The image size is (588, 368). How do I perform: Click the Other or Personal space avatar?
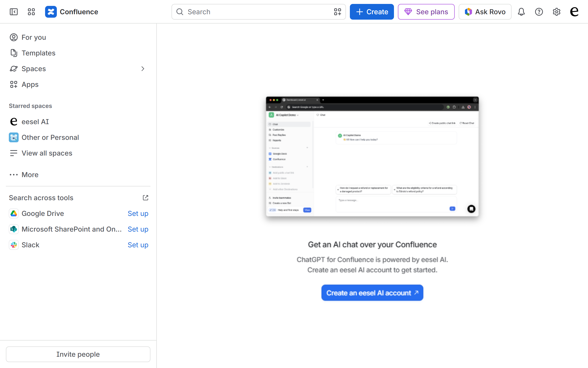pos(14,137)
